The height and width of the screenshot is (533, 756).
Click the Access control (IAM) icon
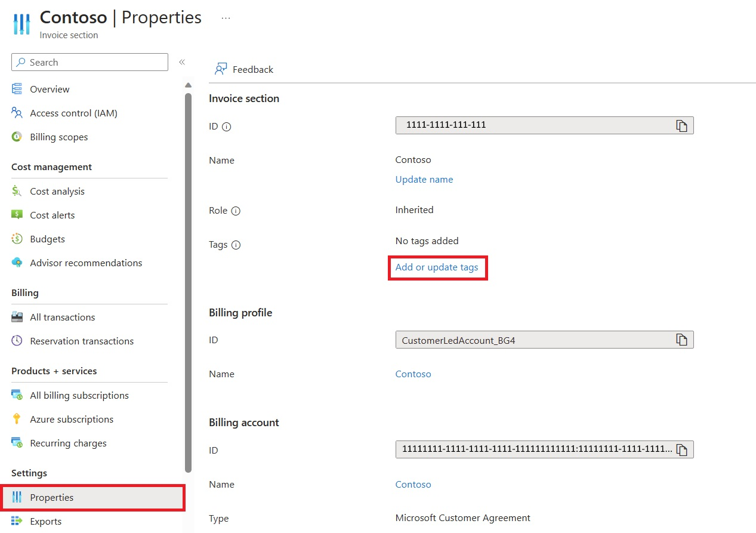pos(17,113)
